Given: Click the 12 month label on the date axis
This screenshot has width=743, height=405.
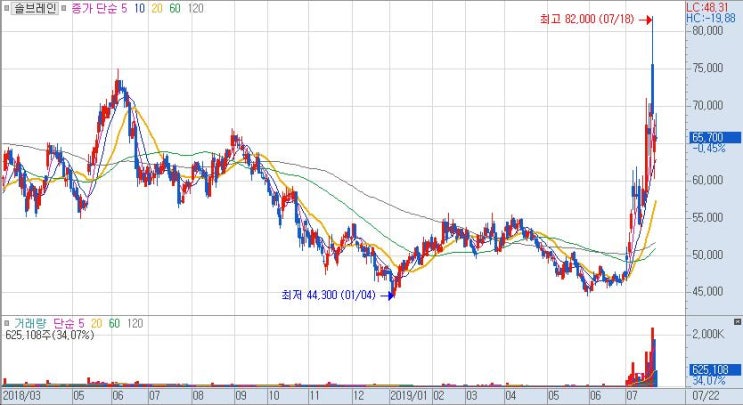Looking at the screenshot, I should (359, 395).
